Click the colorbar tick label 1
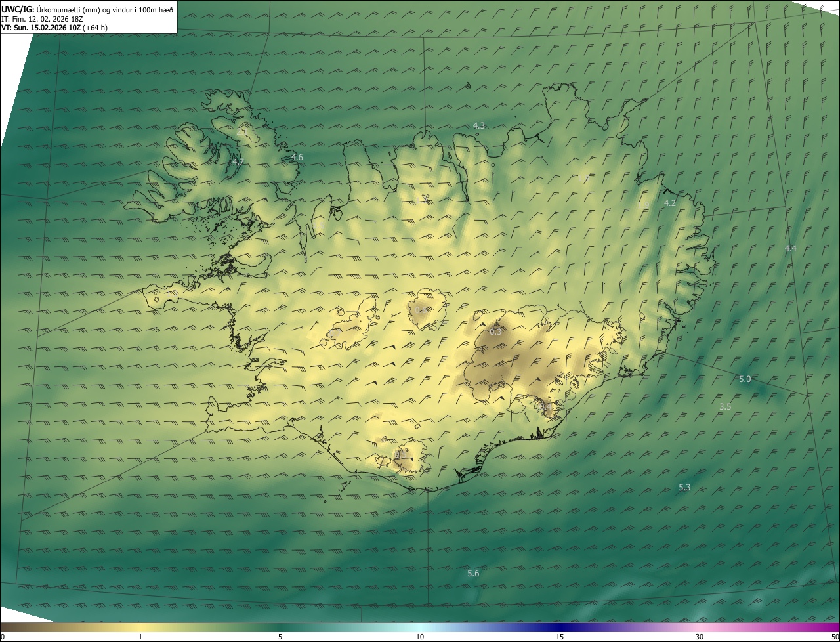Viewport: 840px width, 642px height. coord(140,637)
